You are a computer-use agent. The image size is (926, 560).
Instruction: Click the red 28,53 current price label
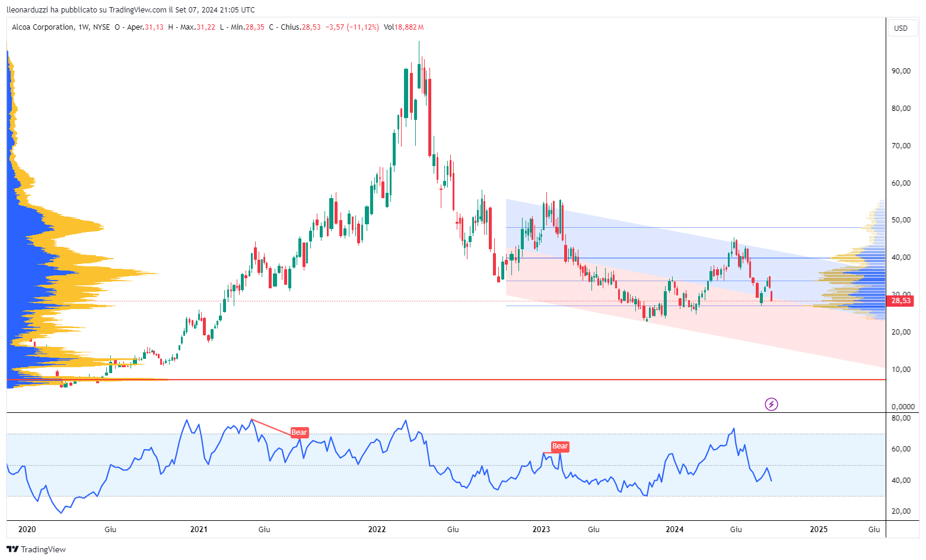[900, 301]
